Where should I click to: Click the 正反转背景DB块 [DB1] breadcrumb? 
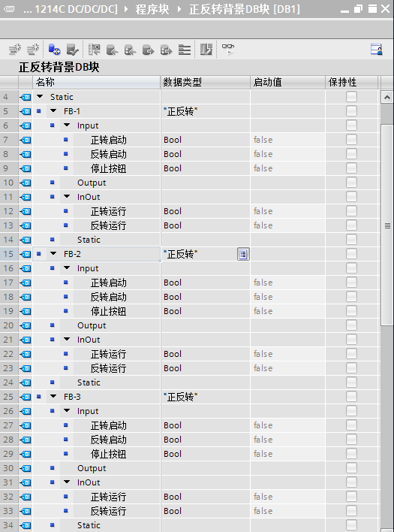244,9
